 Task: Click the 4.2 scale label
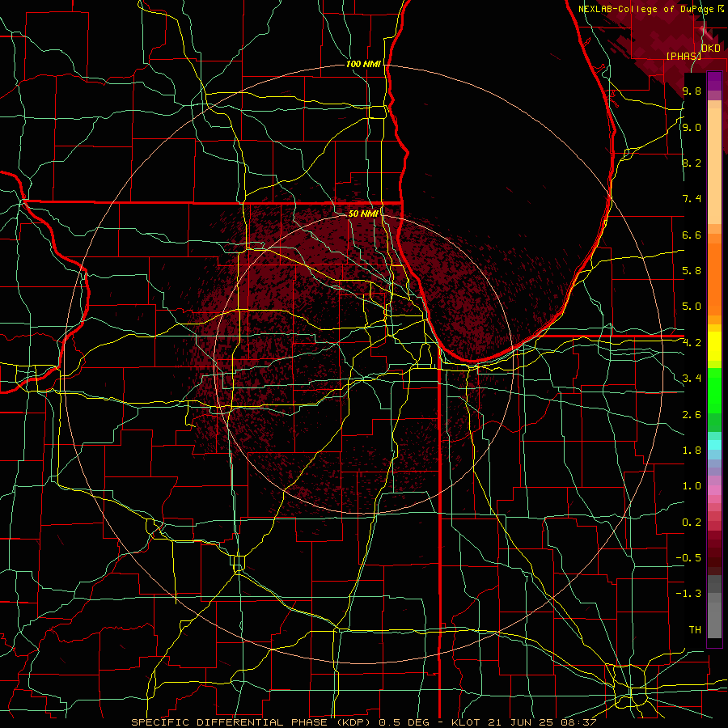[x=692, y=343]
